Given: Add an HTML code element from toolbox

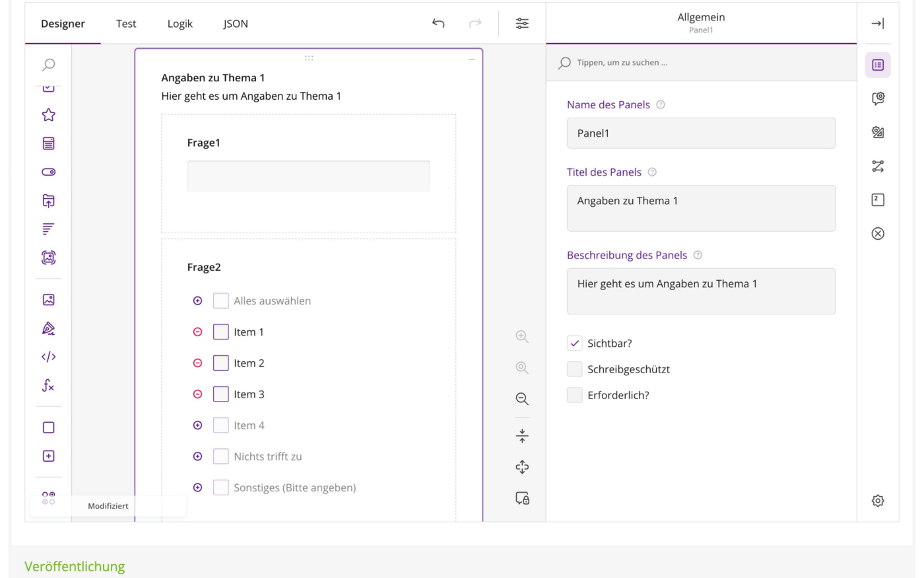Looking at the screenshot, I should click(48, 357).
